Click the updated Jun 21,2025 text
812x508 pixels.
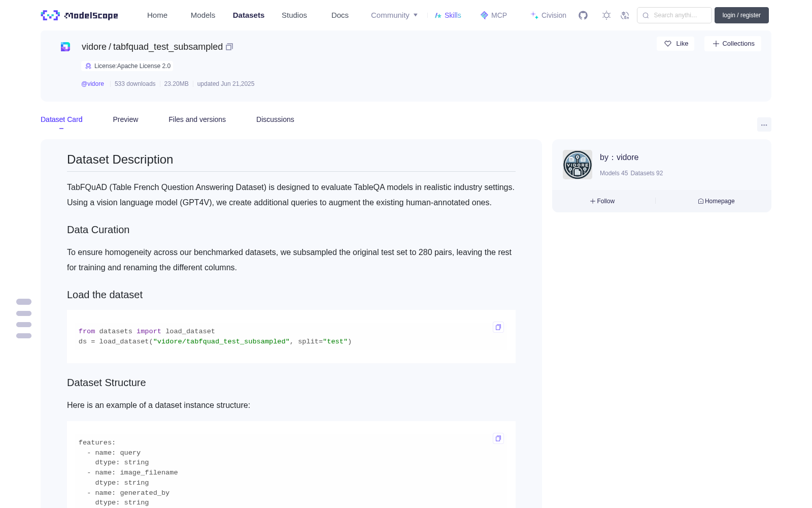pyautogui.click(x=226, y=84)
